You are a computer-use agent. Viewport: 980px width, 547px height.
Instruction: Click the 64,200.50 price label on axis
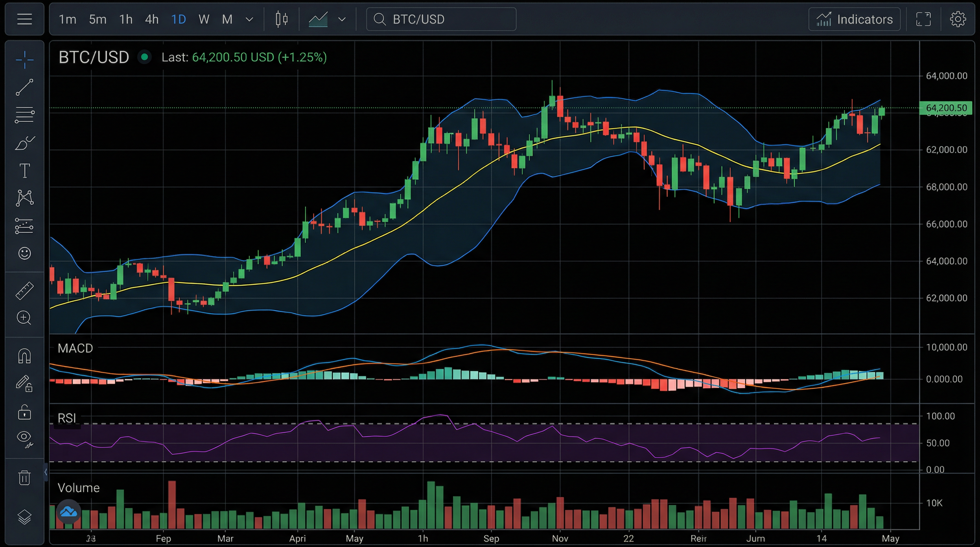click(946, 108)
